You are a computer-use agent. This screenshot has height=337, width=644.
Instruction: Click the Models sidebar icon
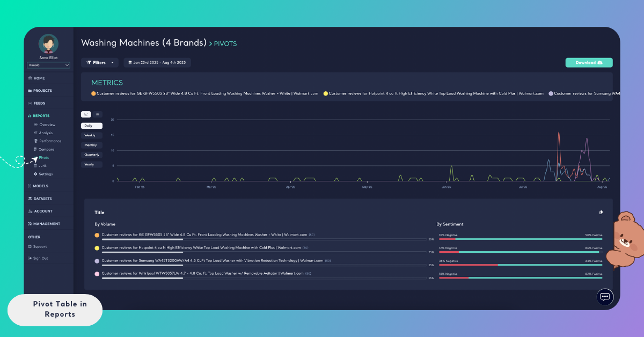[x=30, y=186]
